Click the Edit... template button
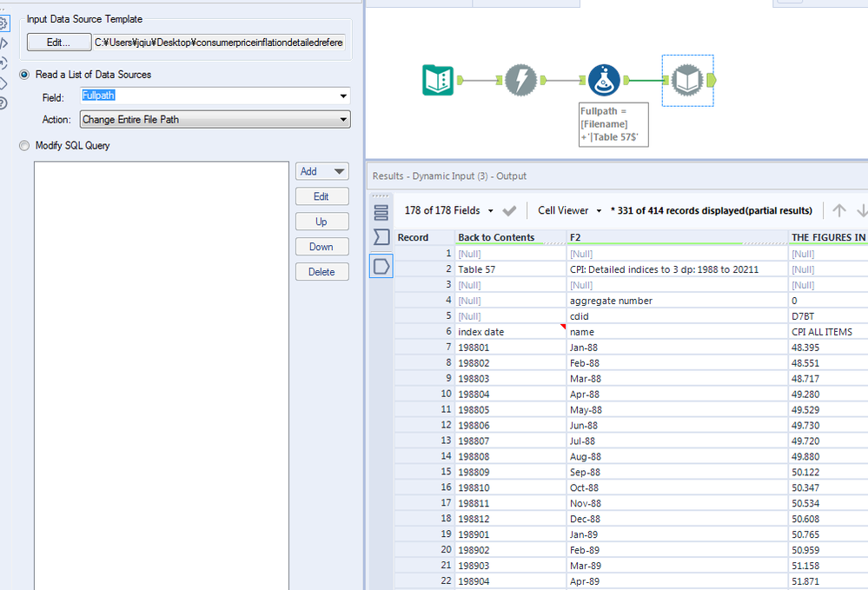The height and width of the screenshot is (590, 868). 59,42
